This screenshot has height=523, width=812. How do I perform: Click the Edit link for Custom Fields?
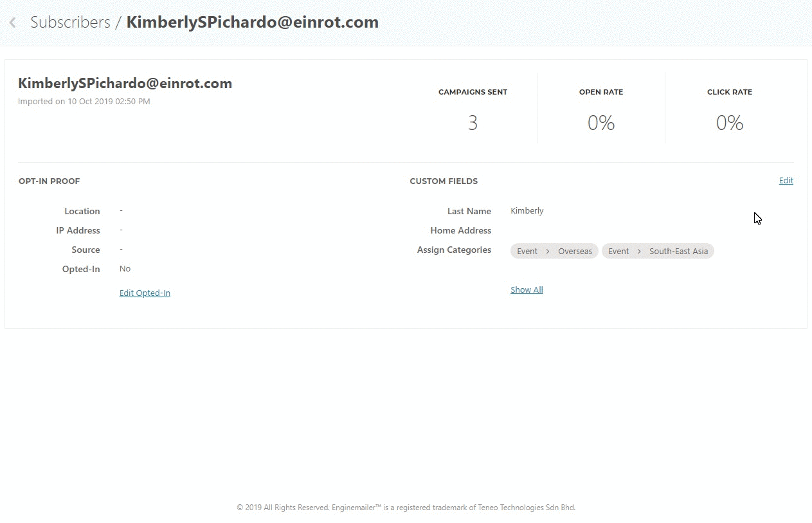tap(786, 181)
